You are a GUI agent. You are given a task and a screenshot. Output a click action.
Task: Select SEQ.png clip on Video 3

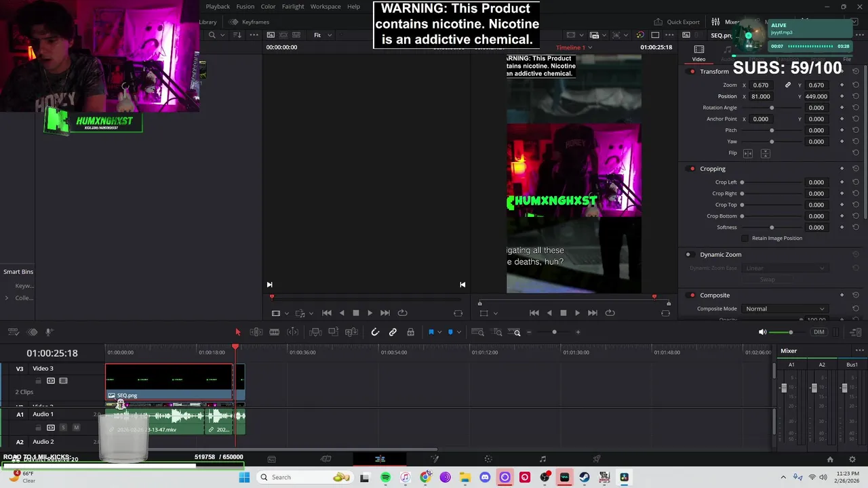click(169, 383)
